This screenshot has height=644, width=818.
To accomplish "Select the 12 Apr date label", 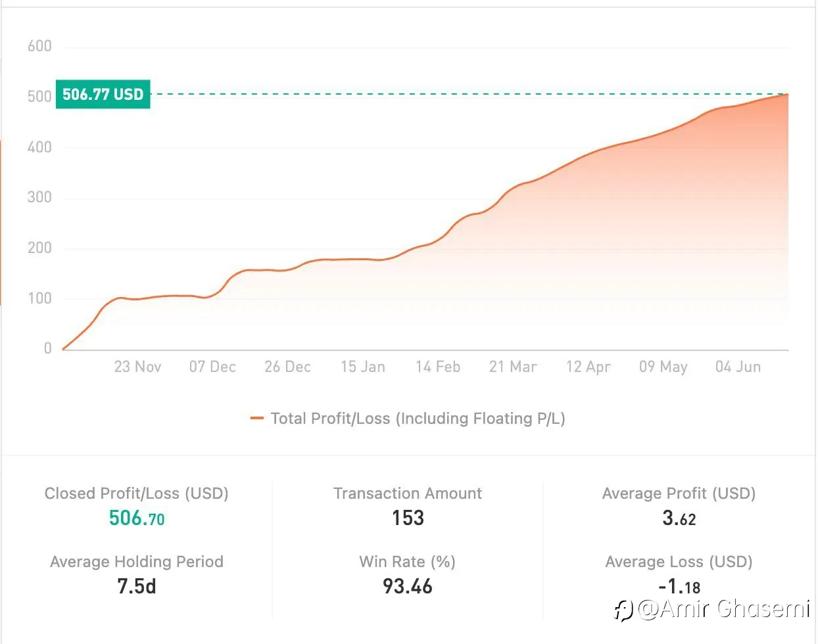I will [x=588, y=367].
